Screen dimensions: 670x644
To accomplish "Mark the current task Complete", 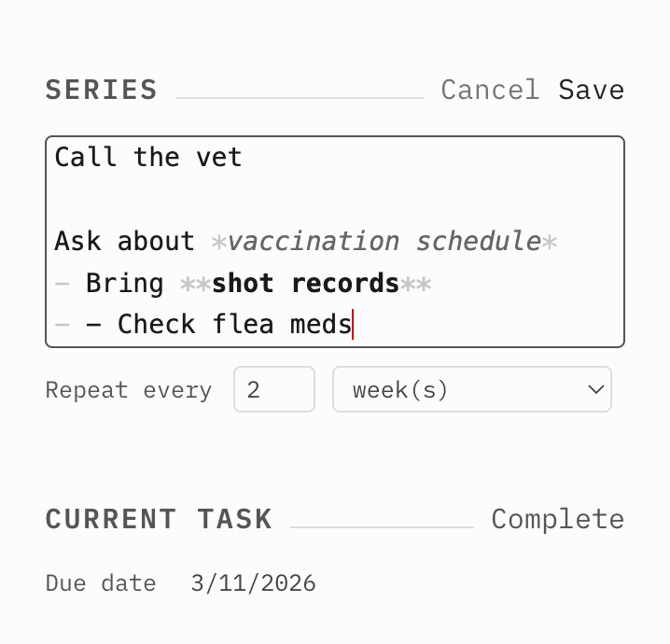I will pyautogui.click(x=557, y=519).
